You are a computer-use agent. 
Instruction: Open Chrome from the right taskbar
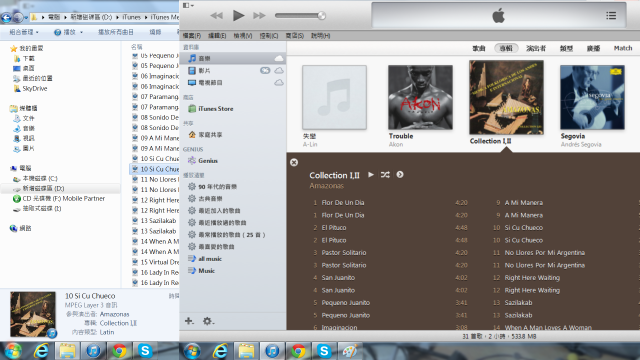coord(298,351)
